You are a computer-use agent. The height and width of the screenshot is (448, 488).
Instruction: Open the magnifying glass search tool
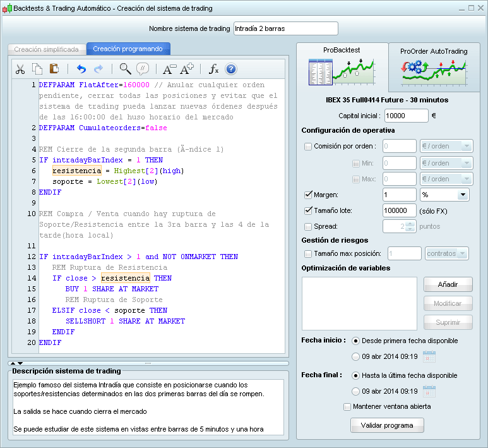coord(125,70)
